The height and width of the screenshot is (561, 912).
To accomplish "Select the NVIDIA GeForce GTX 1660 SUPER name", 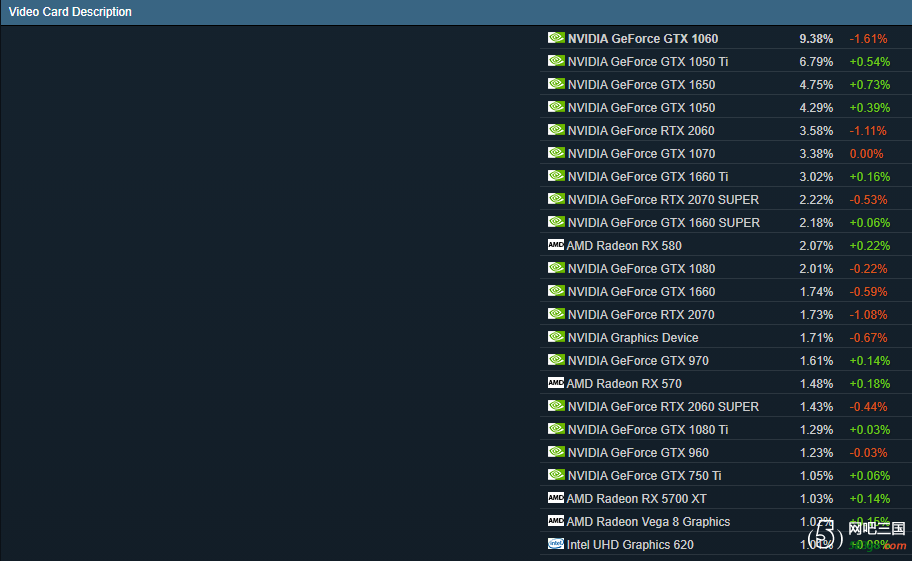I will 664,223.
